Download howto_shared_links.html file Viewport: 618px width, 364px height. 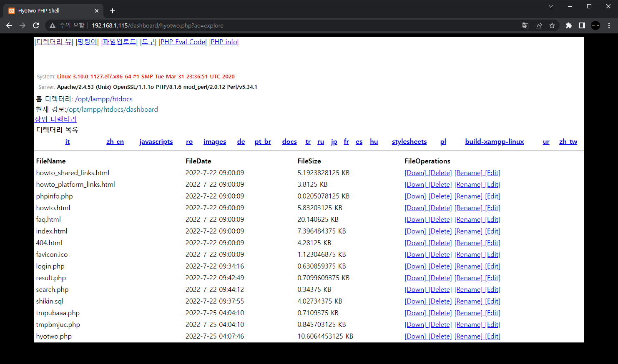415,173
